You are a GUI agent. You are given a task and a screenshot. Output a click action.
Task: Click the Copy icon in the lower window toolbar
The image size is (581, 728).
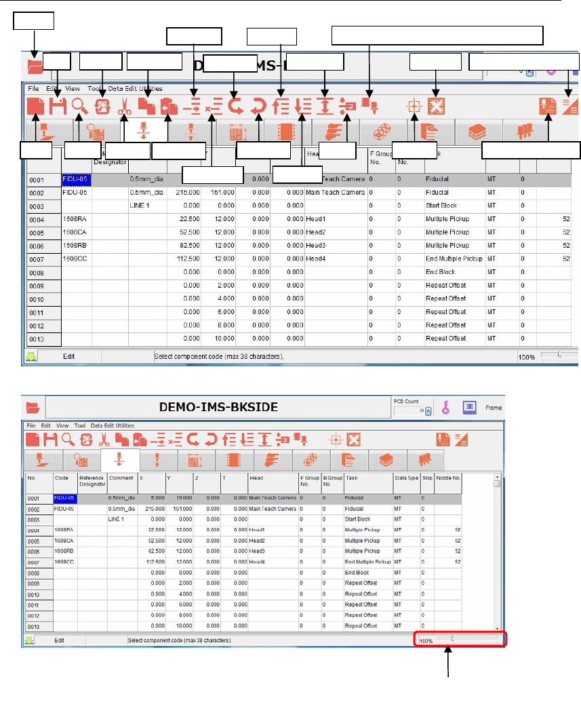pos(122,439)
